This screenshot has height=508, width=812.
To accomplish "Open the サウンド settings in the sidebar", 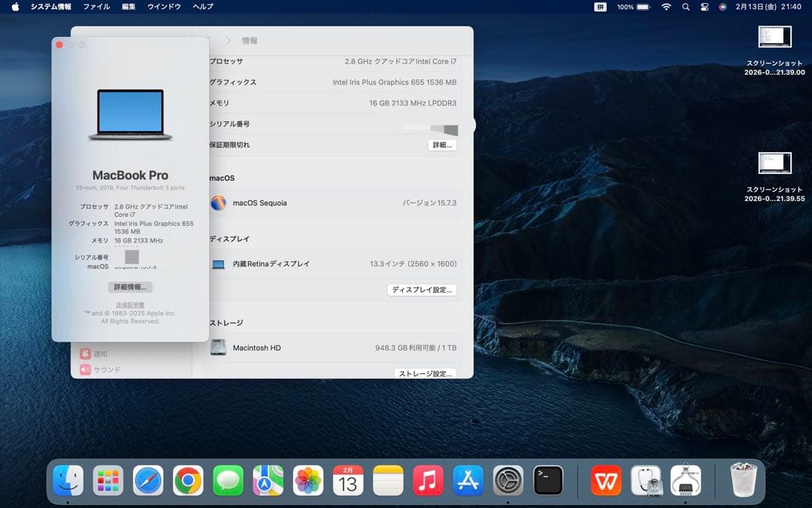I will (108, 369).
